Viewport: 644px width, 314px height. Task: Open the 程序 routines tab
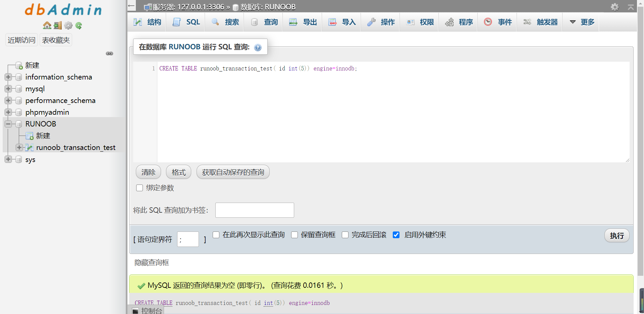[x=459, y=22]
